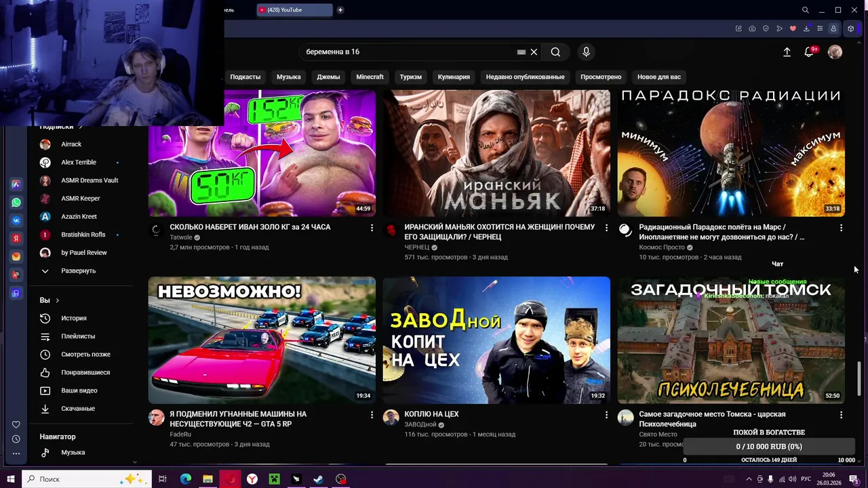Click the YouTube search magnifier button

555,52
